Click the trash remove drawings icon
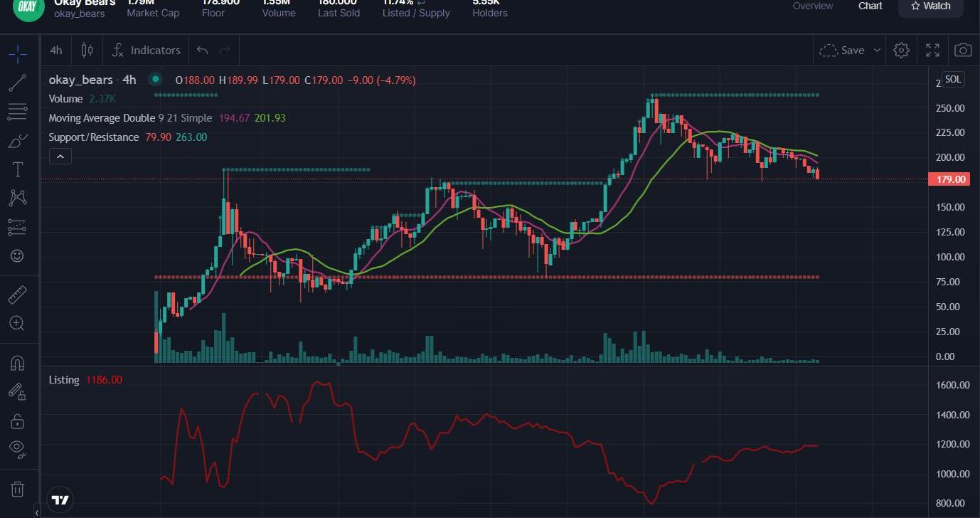Viewport: 980px width, 518px height. [x=18, y=489]
